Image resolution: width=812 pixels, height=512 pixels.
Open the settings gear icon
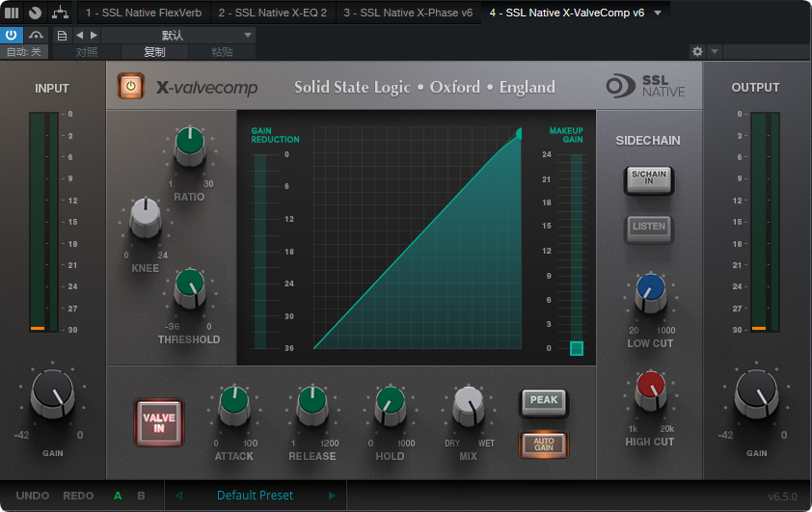point(697,51)
